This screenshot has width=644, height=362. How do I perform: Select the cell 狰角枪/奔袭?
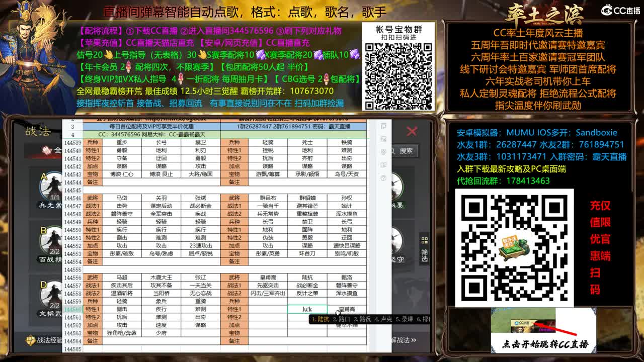coord(122,333)
